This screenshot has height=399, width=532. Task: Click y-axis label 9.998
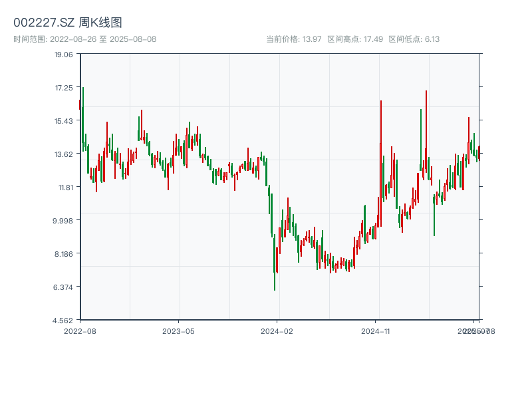(63, 221)
